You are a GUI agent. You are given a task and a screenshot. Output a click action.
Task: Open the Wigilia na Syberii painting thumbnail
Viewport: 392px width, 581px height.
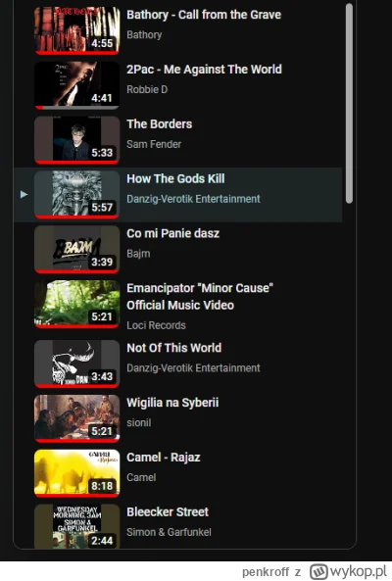pos(77,418)
